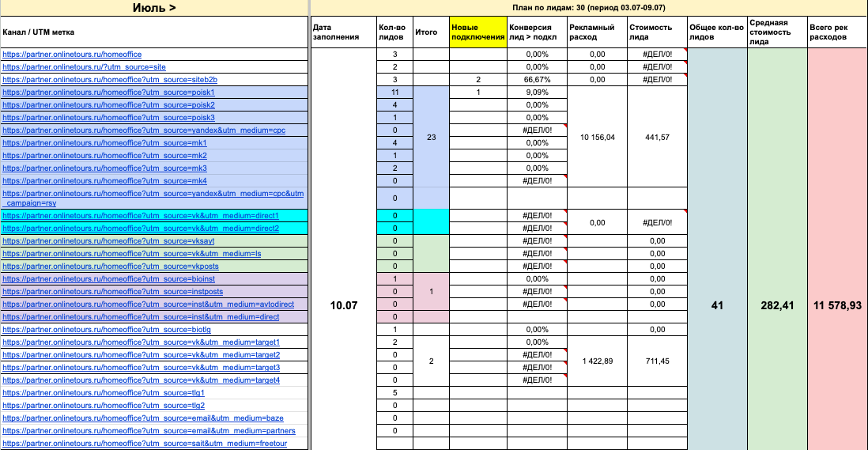The image size is (868, 450).
Task: Select the "Июль >" header cell
Action: (153, 8)
